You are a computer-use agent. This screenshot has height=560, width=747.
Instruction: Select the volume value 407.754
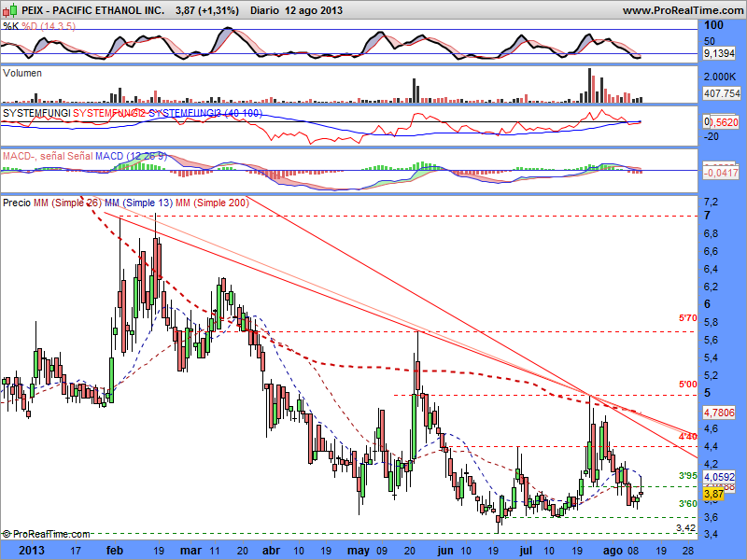tap(722, 93)
